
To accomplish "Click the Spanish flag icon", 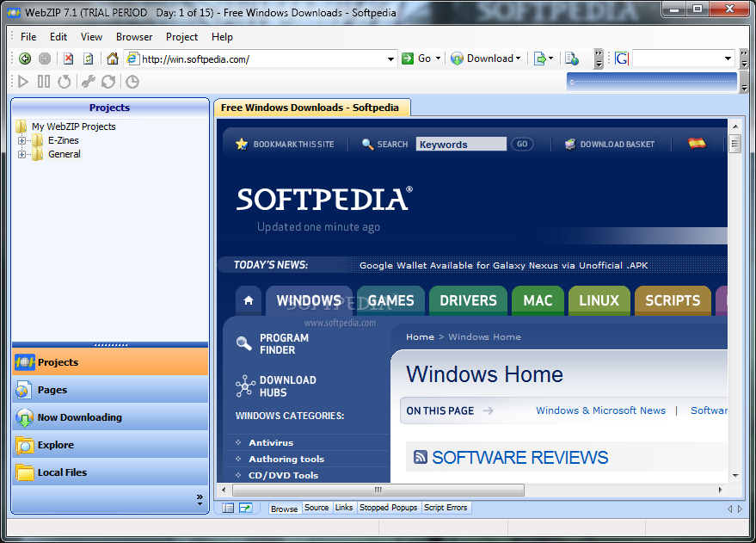I will click(x=697, y=143).
